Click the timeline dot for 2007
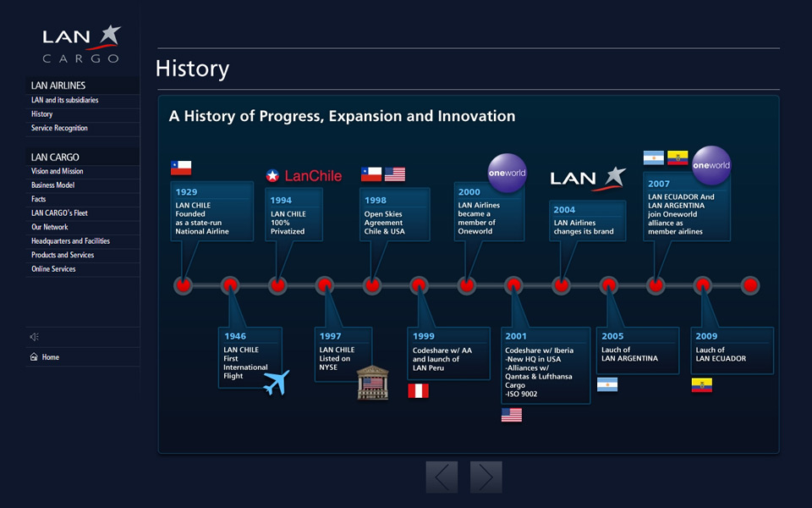The width and height of the screenshot is (812, 508). 656,285
